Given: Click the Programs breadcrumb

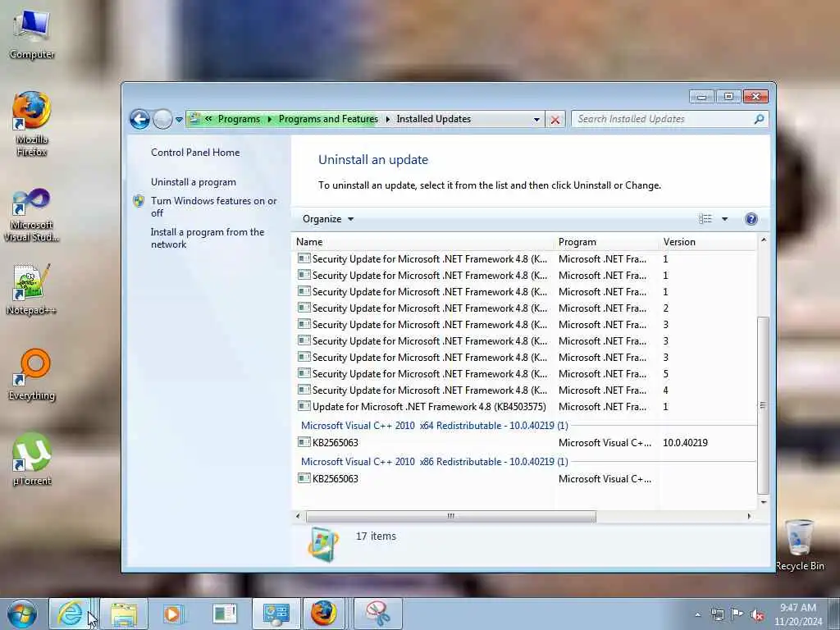Looking at the screenshot, I should click(239, 119).
